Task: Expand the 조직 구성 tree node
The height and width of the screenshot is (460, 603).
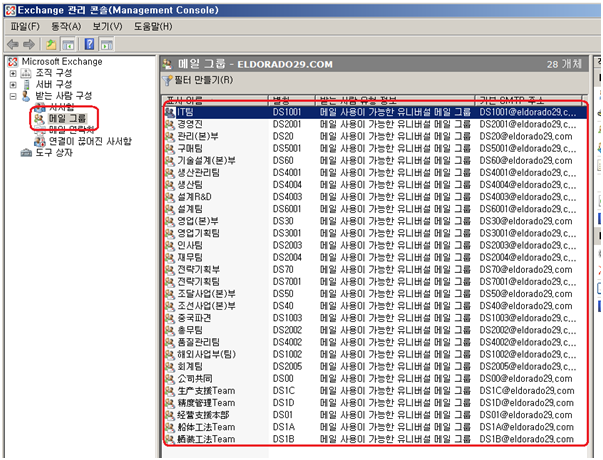Action: (13, 73)
